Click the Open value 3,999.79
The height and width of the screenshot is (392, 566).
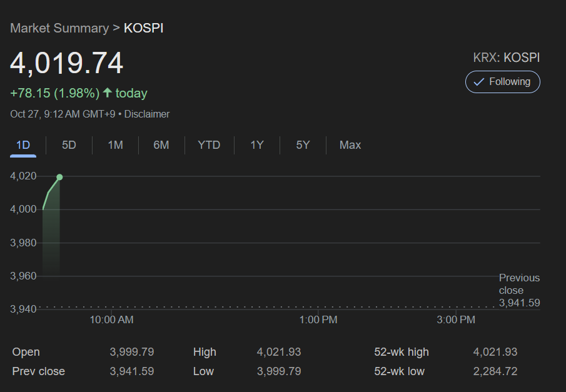pos(131,351)
